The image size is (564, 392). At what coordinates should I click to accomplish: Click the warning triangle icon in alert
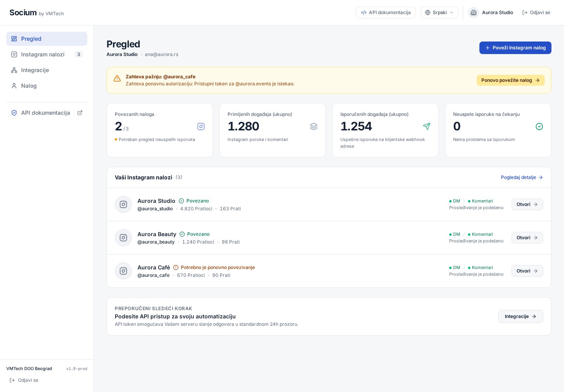pos(117,78)
